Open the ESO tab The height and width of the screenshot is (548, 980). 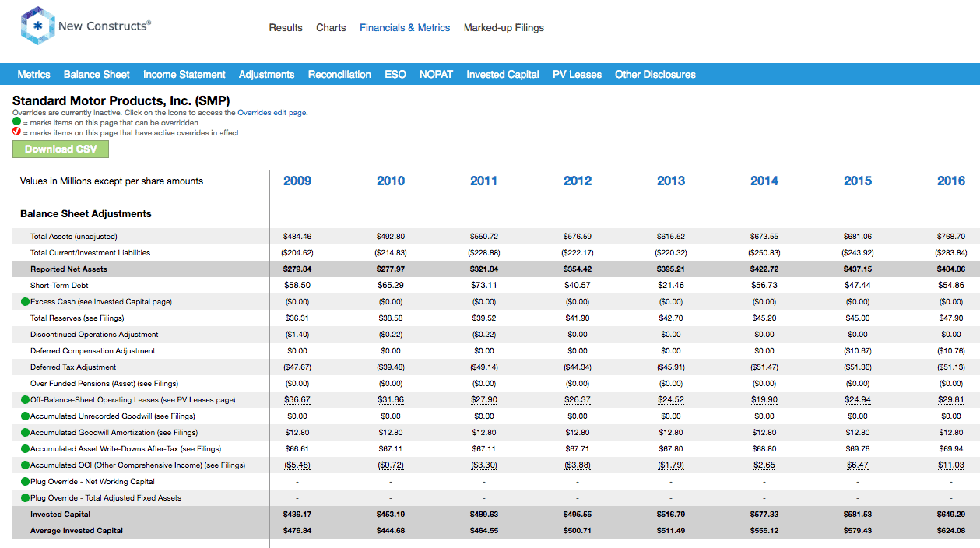(395, 75)
